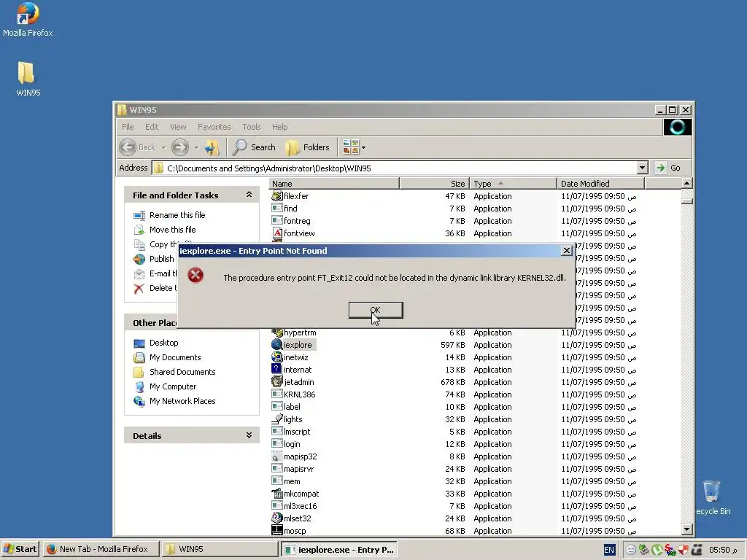The width and height of the screenshot is (747, 560).
Task: Select the fontview application icon
Action: (x=276, y=233)
